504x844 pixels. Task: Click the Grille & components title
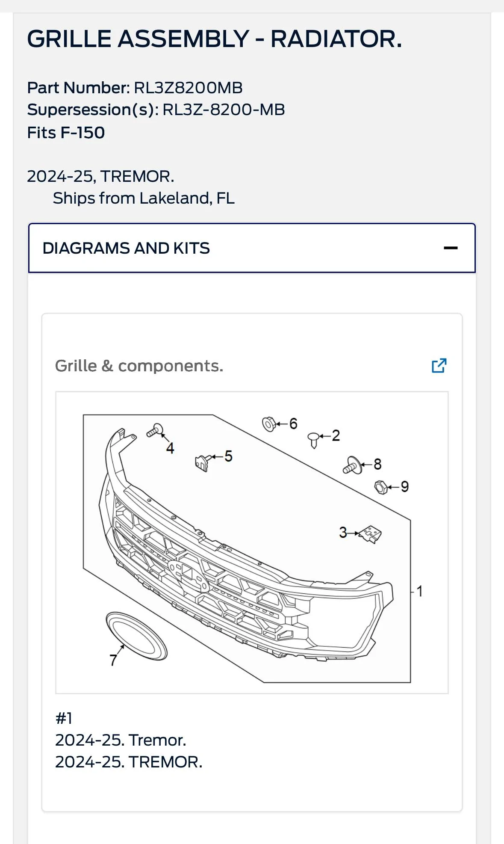[139, 366]
